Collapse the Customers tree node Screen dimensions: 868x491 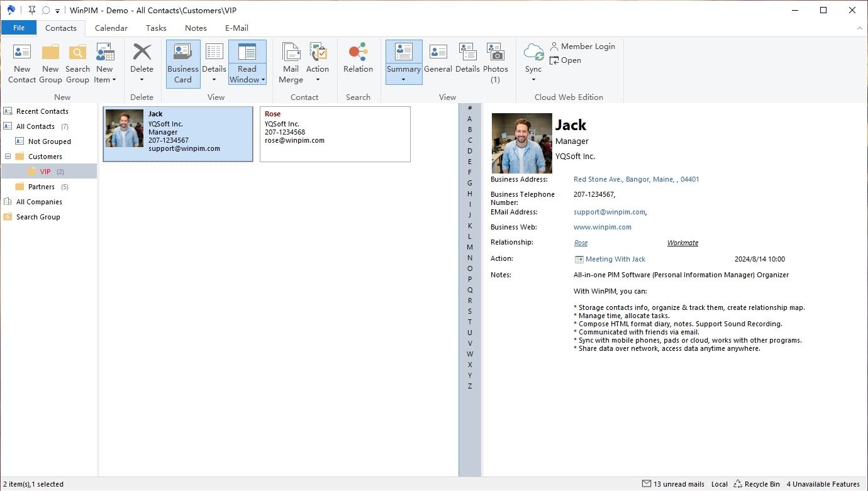[8, 157]
